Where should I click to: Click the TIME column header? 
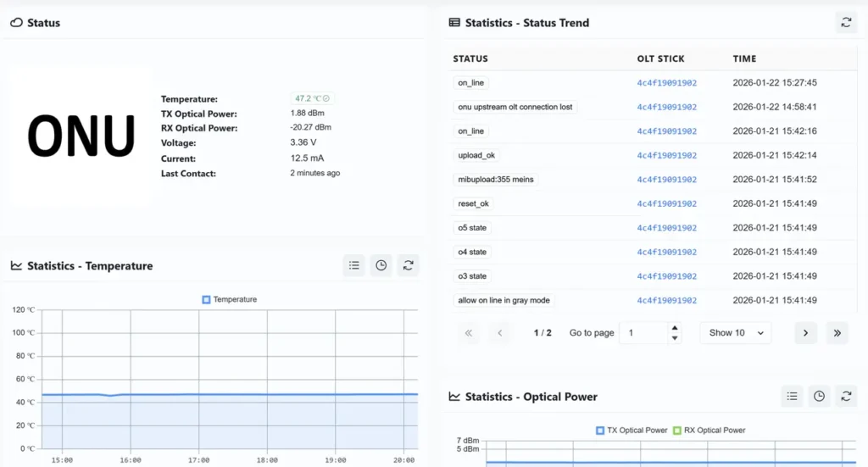pyautogui.click(x=744, y=58)
